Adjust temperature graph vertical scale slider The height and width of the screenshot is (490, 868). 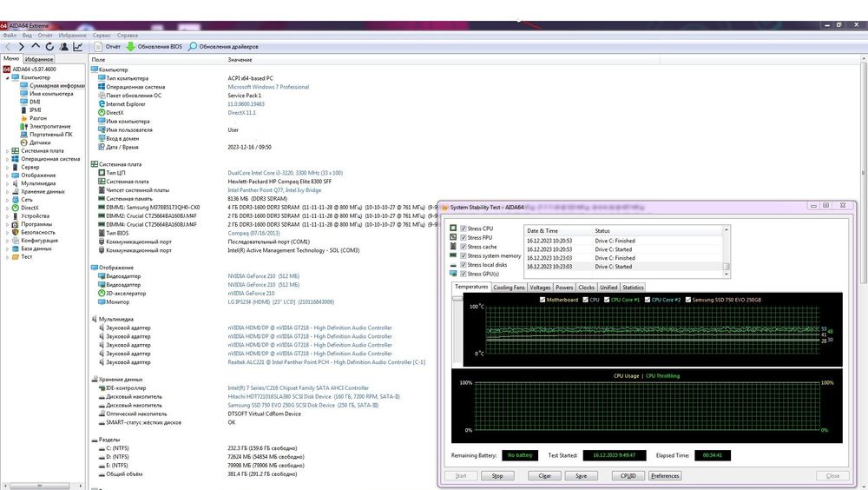pyautogui.click(x=457, y=298)
